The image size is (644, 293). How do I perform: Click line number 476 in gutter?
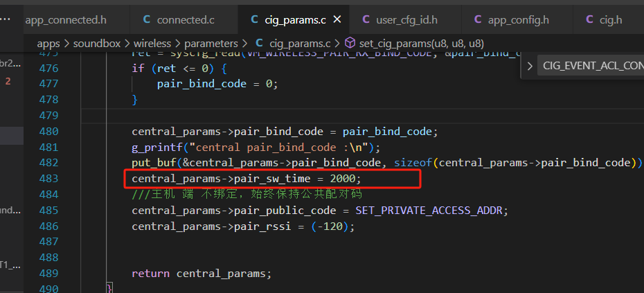pyautogui.click(x=49, y=68)
